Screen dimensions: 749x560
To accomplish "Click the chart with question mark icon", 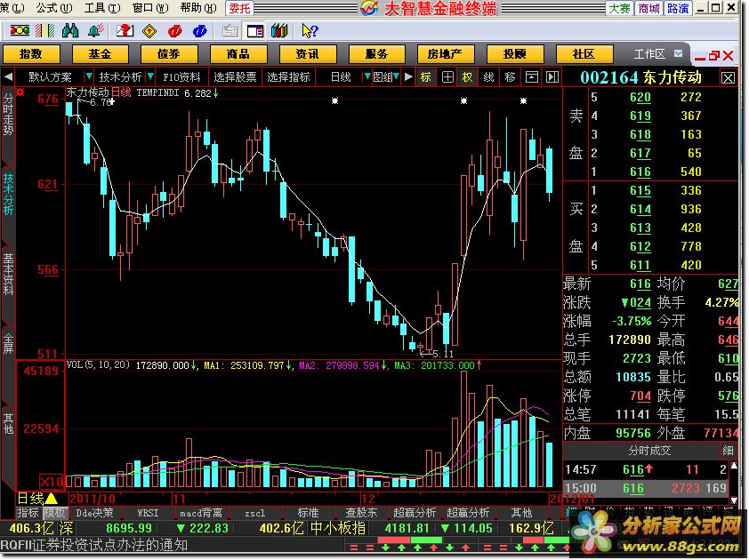I will click(x=125, y=31).
